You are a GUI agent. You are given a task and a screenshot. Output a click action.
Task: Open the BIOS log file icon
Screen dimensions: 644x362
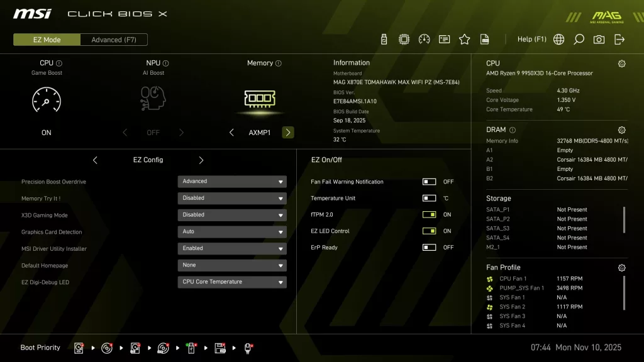tap(484, 39)
